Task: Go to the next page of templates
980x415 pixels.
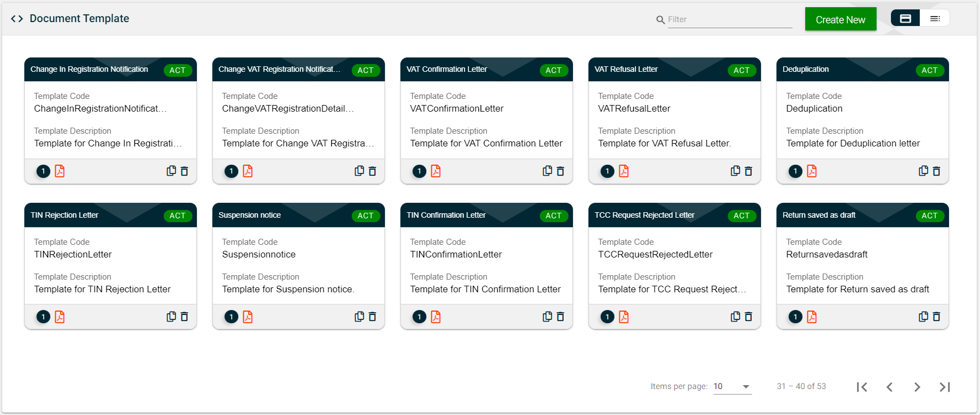Action: tap(917, 387)
